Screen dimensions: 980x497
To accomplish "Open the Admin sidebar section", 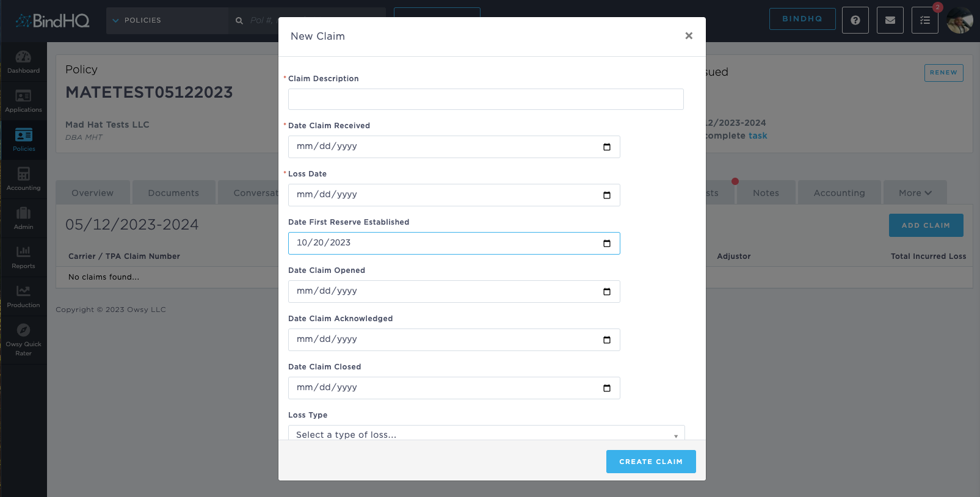I will pyautogui.click(x=23, y=218).
